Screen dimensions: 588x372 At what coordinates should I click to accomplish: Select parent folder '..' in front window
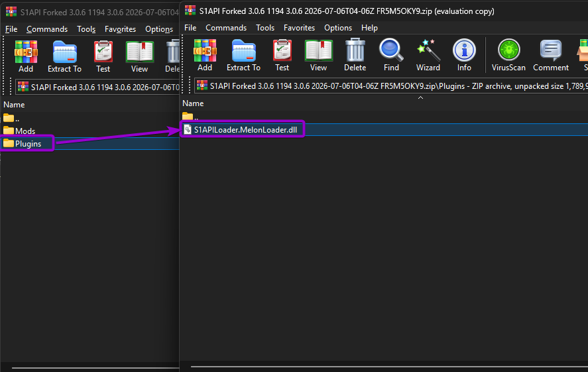tap(190, 117)
